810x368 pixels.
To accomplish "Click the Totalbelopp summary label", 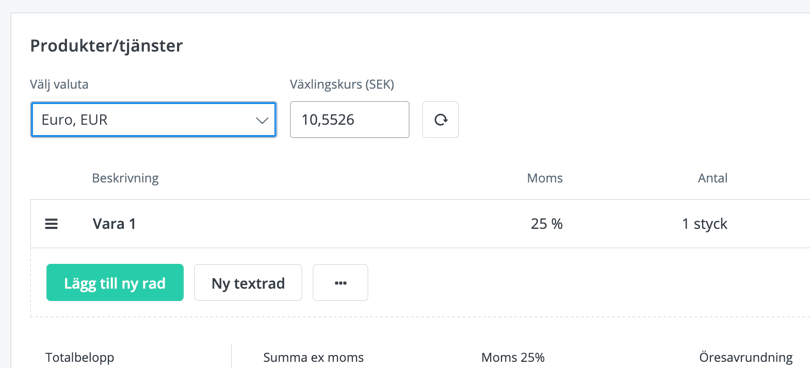I will [80, 358].
